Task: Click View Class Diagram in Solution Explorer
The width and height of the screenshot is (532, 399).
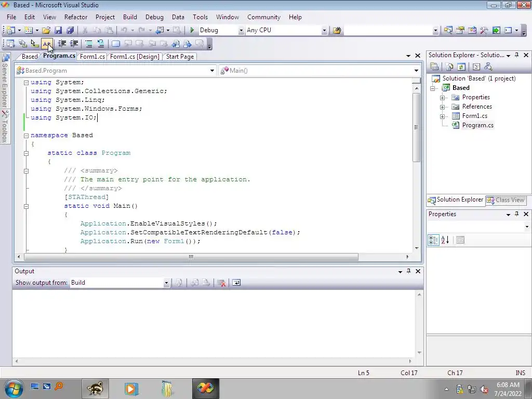Action: tap(488, 67)
